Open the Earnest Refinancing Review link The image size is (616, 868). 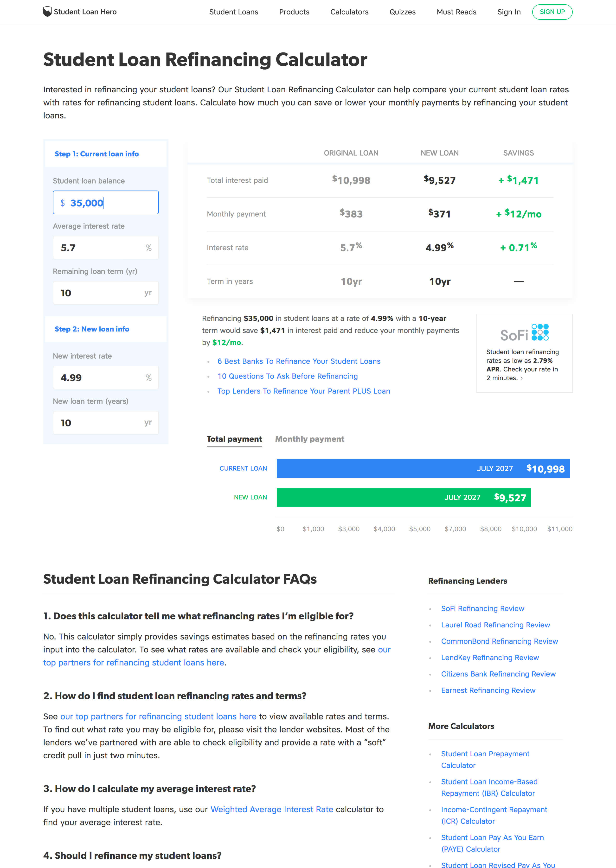pyautogui.click(x=488, y=690)
